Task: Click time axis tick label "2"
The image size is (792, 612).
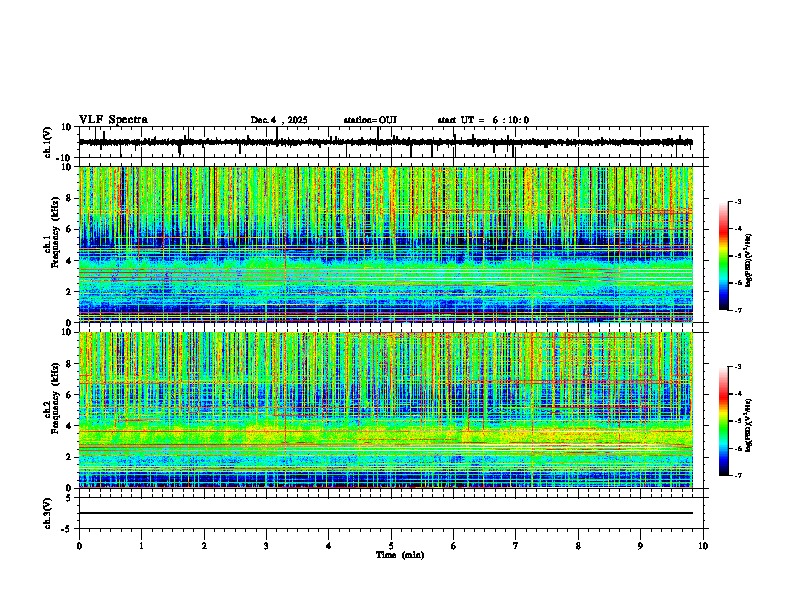Action: coord(204,546)
